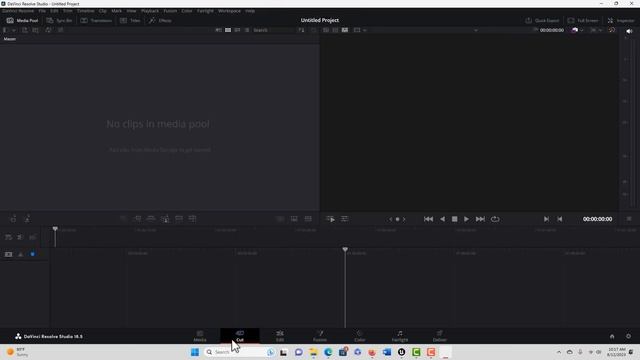Open the Playback menu
Screen dimensions: 640x360
coord(150,11)
